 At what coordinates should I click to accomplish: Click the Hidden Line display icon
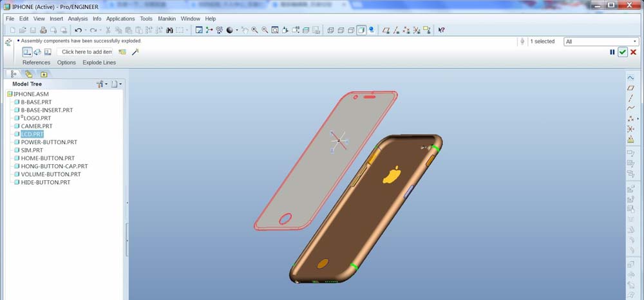click(341, 30)
